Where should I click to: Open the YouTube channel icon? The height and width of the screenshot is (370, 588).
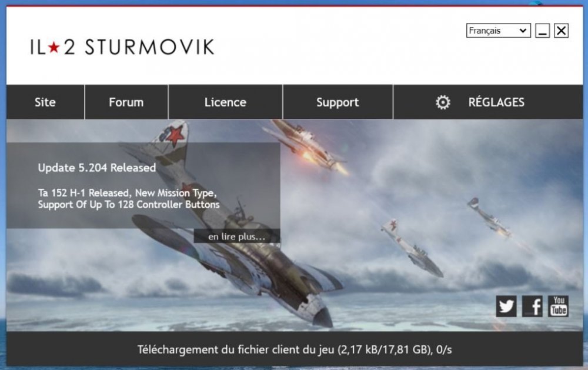pyautogui.click(x=557, y=305)
